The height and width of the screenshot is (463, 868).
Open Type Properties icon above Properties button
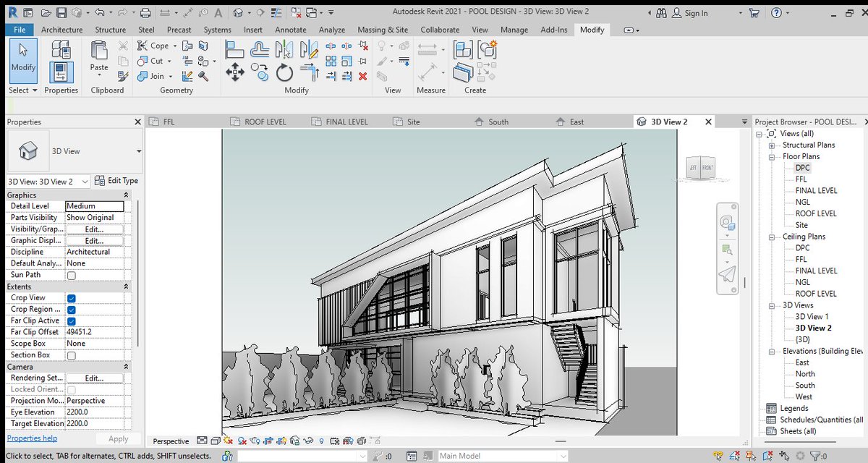click(x=61, y=49)
